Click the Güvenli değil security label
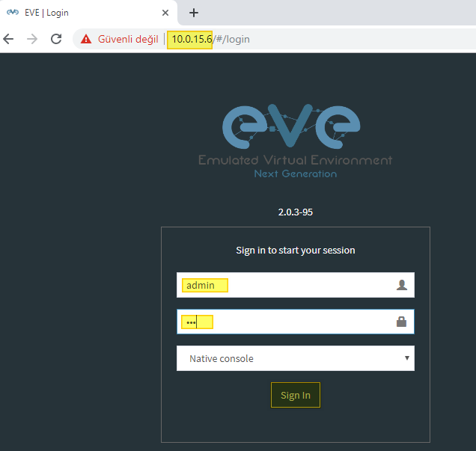The height and width of the screenshot is (451, 476). point(128,39)
